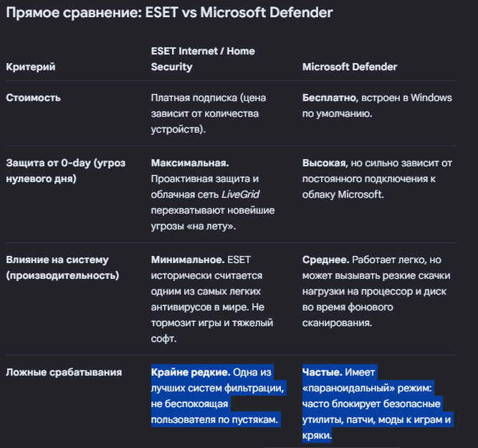
Task: Click the highlighted word 'кряки.'
Action: [x=317, y=436]
